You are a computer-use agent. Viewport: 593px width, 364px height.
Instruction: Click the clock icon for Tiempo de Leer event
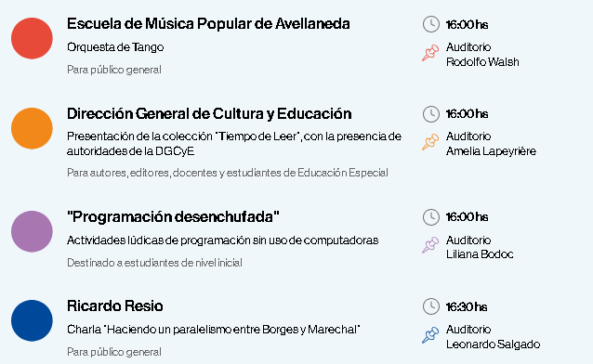coord(430,114)
